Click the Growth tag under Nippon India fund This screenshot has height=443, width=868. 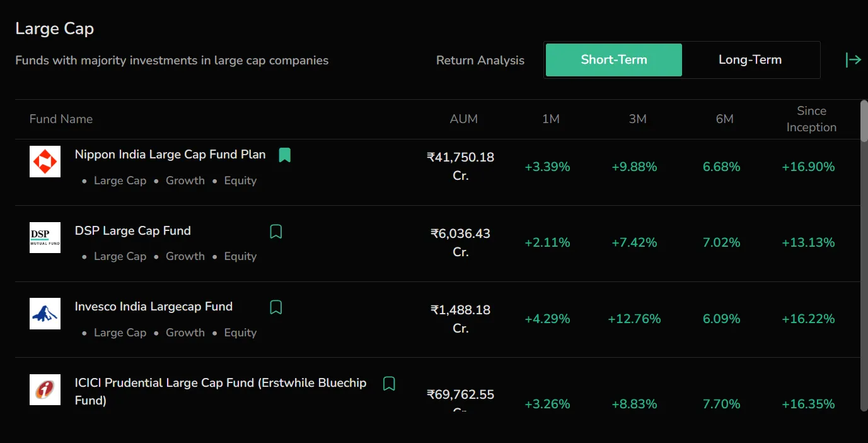pyautogui.click(x=185, y=180)
